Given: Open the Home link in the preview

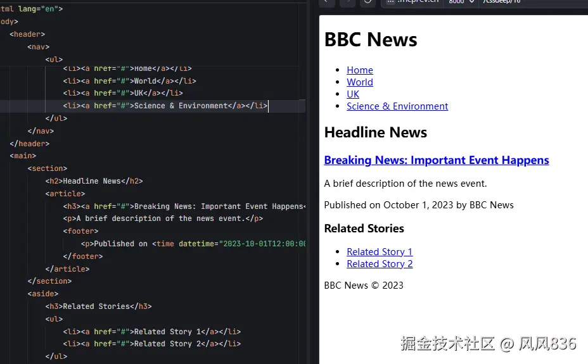Looking at the screenshot, I should 360,70.
